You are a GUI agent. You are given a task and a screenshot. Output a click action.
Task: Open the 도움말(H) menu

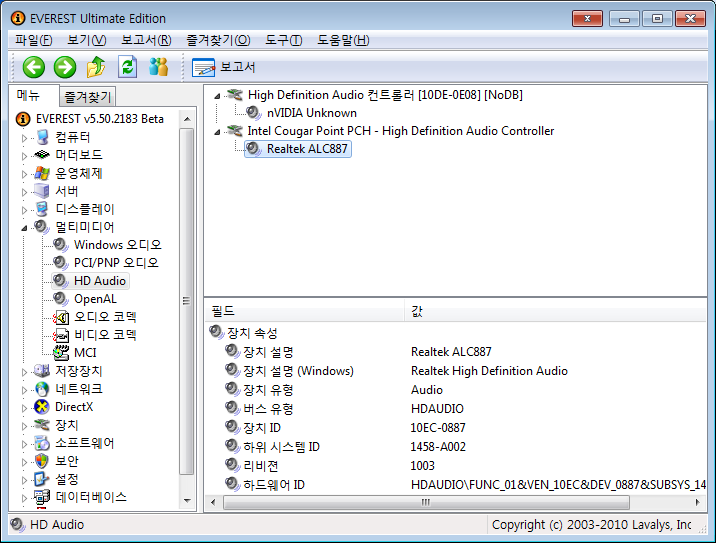pyautogui.click(x=343, y=40)
